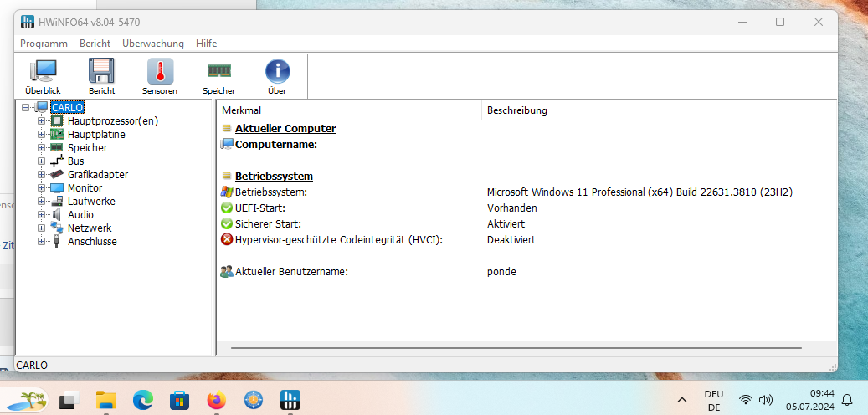Open the Hilfe menu
868x415 pixels.
[207, 44]
